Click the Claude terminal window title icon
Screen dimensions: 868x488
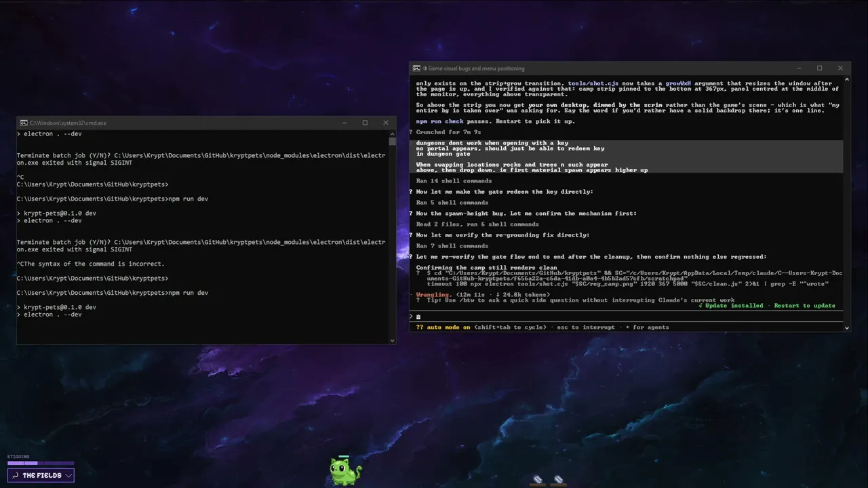(x=416, y=68)
